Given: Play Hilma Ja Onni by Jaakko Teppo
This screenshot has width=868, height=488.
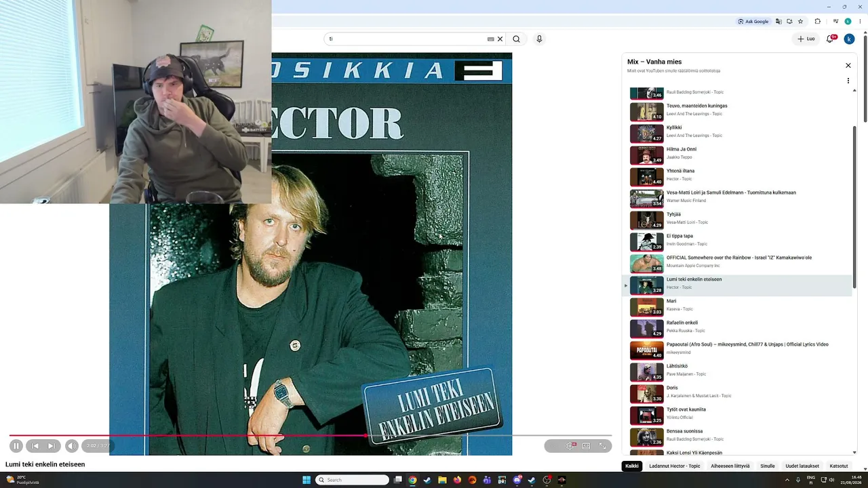Looking at the screenshot, I should tap(737, 155).
